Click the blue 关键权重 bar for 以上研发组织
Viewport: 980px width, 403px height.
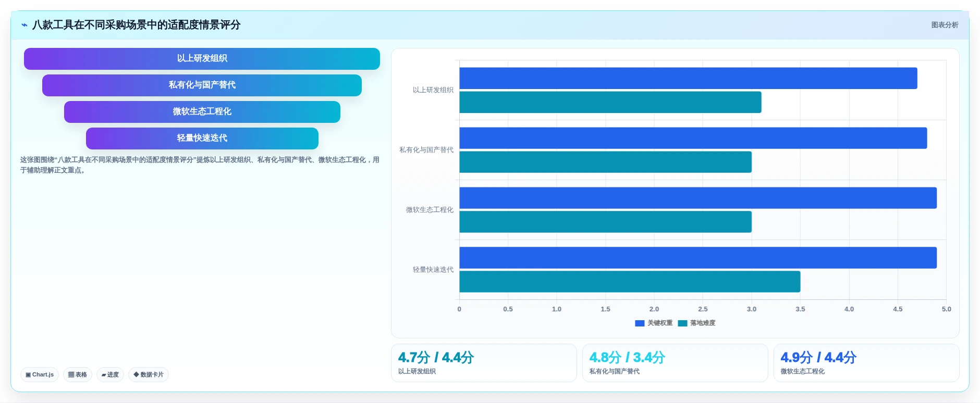pos(688,78)
